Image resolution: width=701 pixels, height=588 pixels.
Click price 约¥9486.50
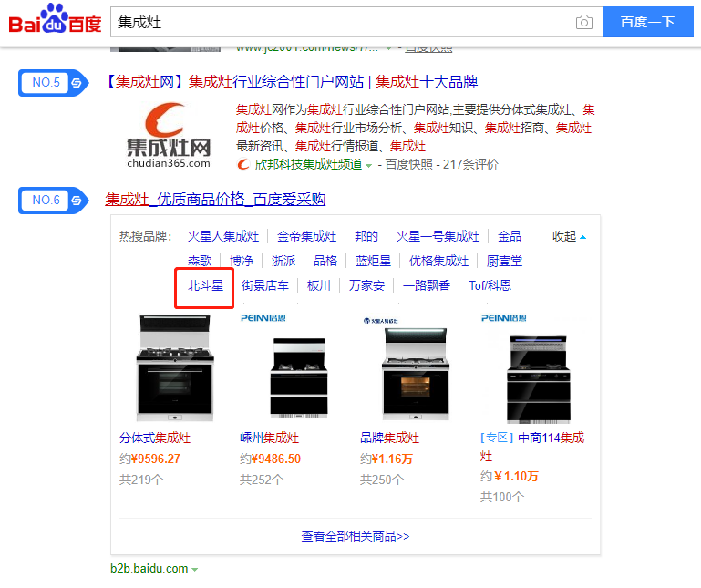pos(270,459)
